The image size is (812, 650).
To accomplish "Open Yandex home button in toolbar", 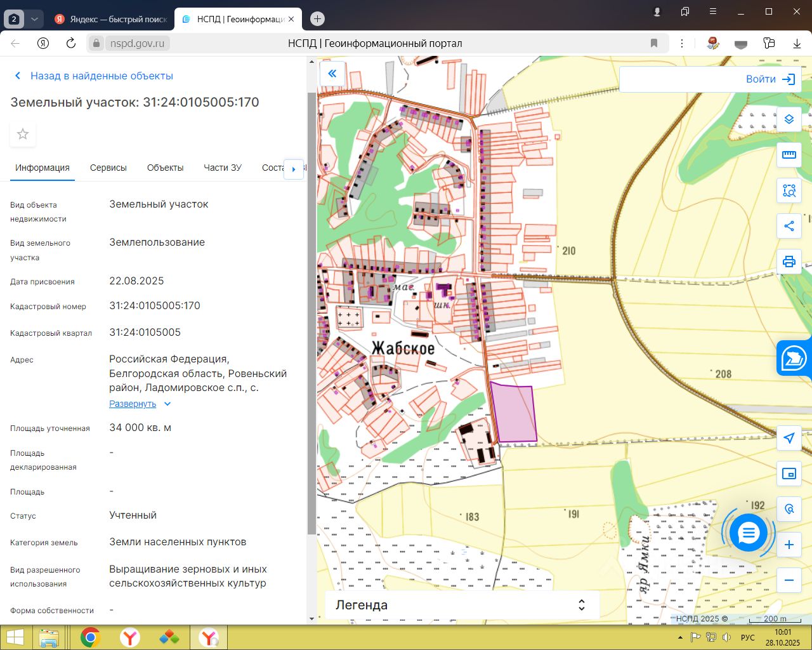I will click(x=43, y=43).
